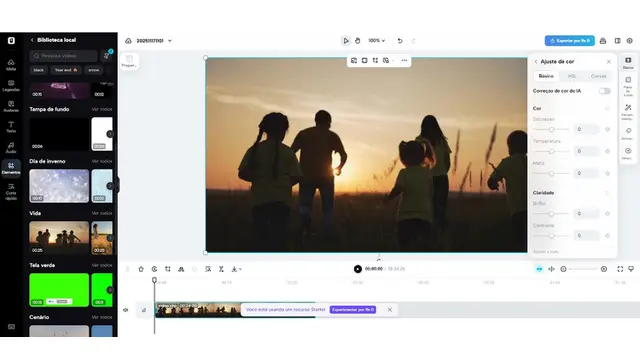The width and height of the screenshot is (640, 360).
Task: Click Ver todos beside Dia de inverno
Action: click(102, 161)
